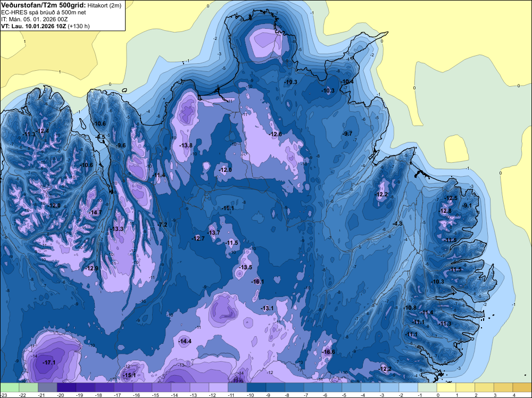Screen dimensions: 532x398
Task: Click the -13.5 temperature label
Action: [x=246, y=267]
